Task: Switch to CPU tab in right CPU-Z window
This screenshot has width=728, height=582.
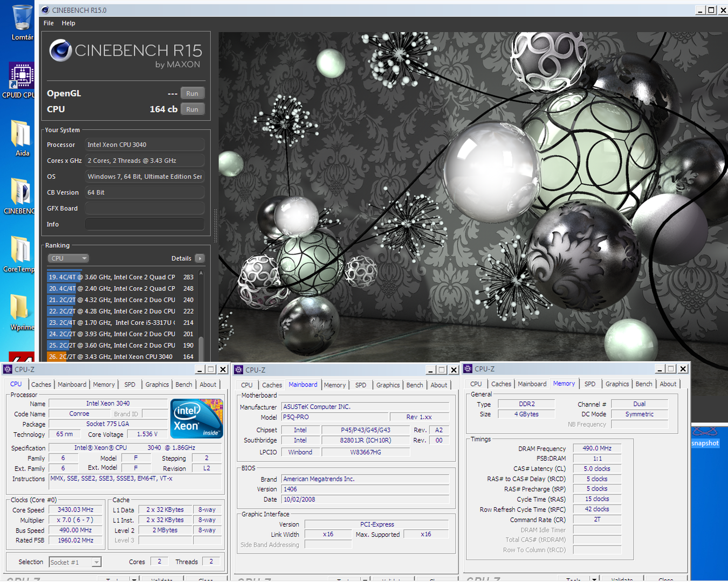Action: pyautogui.click(x=476, y=384)
